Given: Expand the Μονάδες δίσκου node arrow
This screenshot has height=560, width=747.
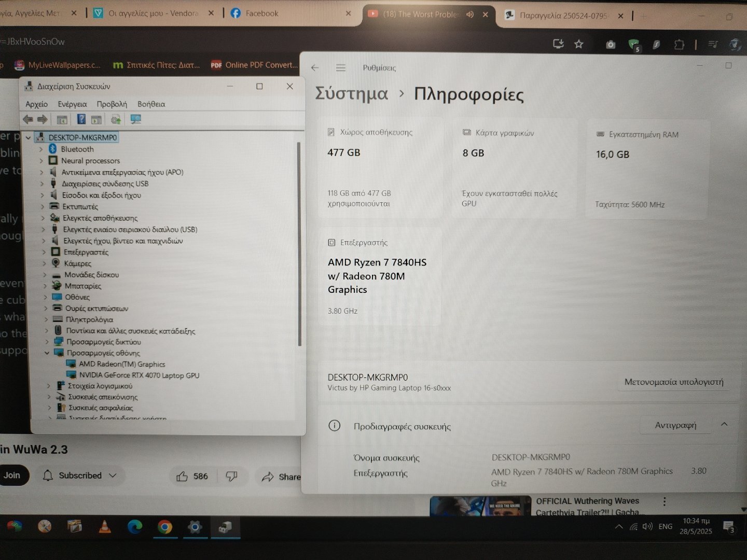Looking at the screenshot, I should click(45, 275).
